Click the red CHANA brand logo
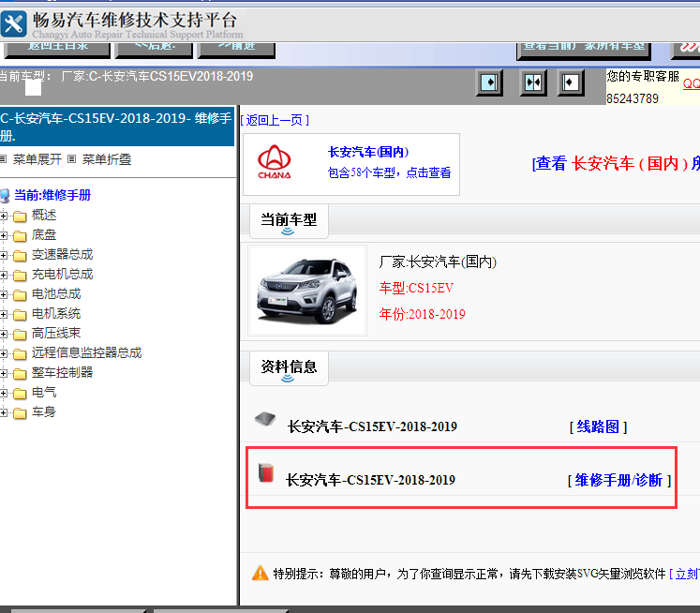Image resolution: width=700 pixels, height=613 pixels. 275,162
